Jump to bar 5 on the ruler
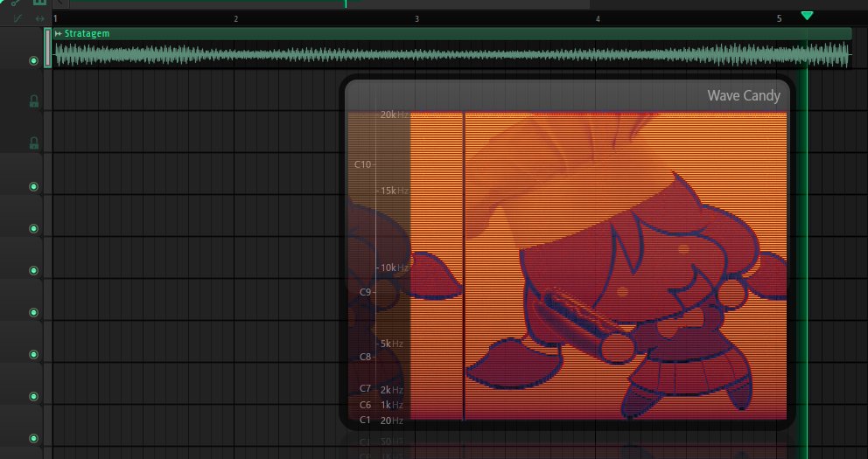 coord(779,19)
